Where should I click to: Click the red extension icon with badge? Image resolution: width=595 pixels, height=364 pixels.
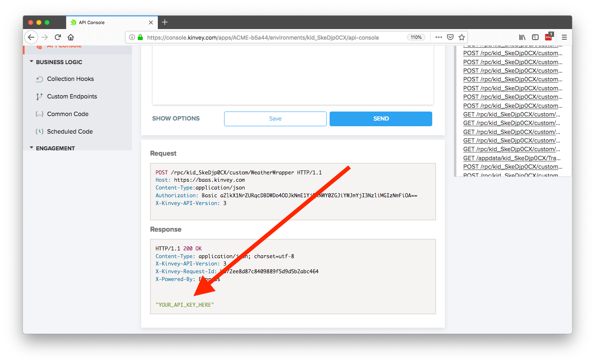click(x=549, y=37)
